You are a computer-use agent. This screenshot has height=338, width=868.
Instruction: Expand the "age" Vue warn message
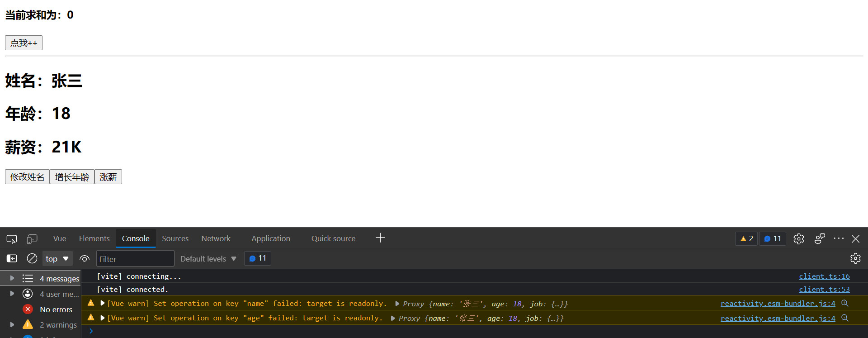103,318
